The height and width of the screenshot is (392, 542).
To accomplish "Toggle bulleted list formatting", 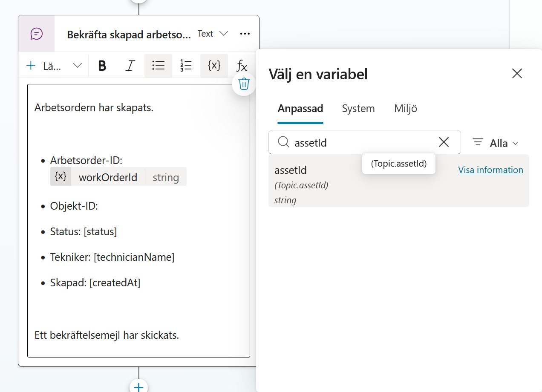I will (158, 66).
